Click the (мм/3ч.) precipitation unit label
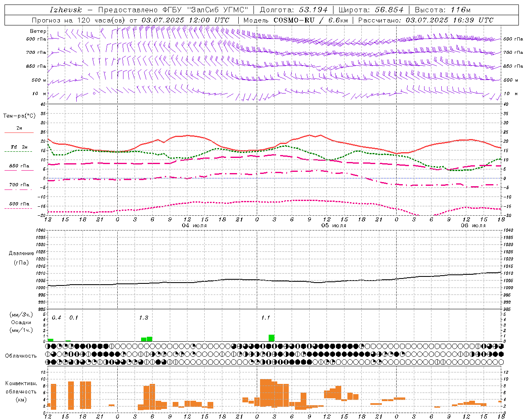525x420 pixels. [21, 315]
